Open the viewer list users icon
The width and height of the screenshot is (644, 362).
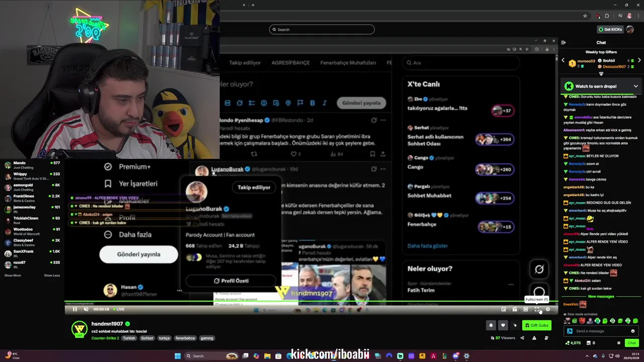546,338
